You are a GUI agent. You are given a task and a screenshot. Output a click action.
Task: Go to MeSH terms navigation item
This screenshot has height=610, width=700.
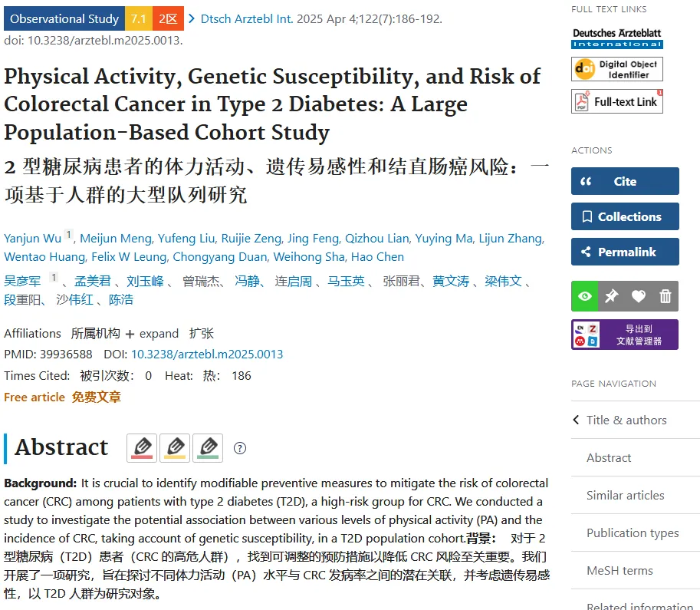(619, 571)
